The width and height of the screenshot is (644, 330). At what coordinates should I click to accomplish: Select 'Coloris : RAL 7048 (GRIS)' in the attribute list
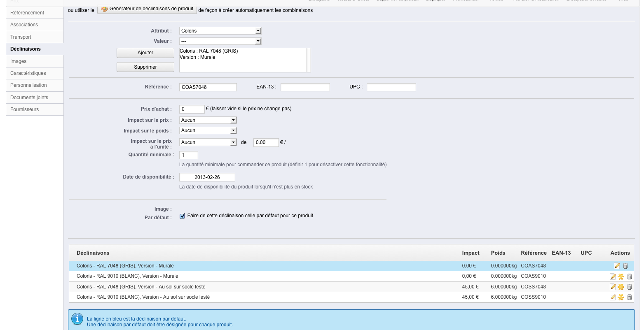(x=209, y=51)
